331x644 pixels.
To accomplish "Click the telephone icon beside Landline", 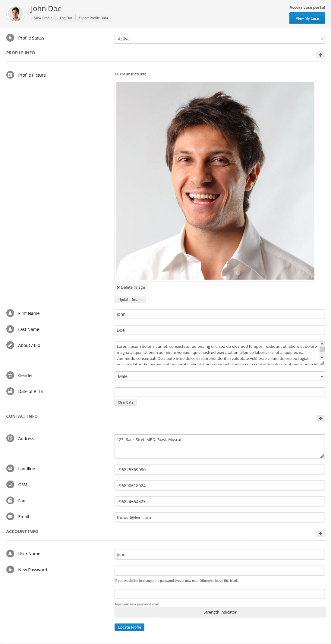I will coord(10,468).
